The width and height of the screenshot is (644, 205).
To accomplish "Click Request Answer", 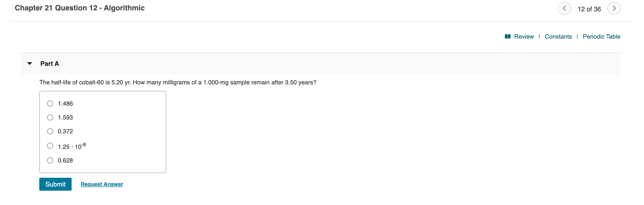I will pos(101,184).
